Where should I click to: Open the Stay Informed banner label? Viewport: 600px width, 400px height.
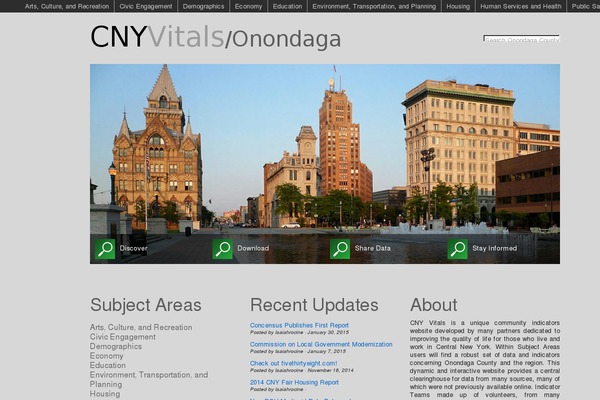coord(494,248)
